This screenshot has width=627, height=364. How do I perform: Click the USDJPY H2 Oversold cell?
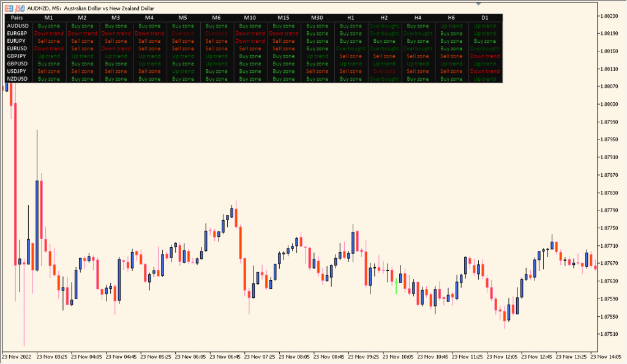coord(384,71)
